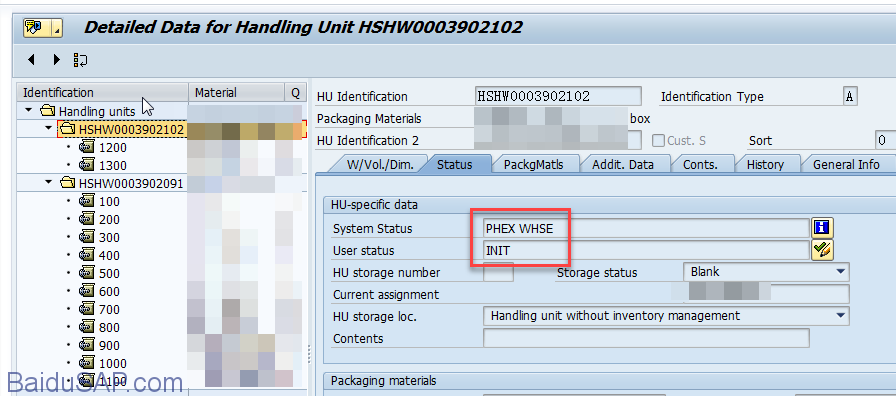Open the Storage status dropdown
This screenshot has width=896, height=396.
pyautogui.click(x=841, y=272)
